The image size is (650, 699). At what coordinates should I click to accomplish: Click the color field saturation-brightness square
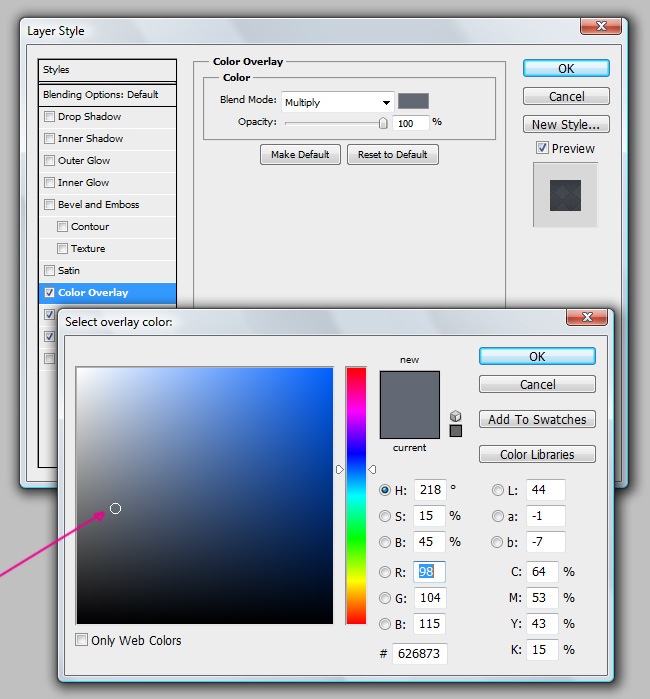pyautogui.click(x=205, y=495)
